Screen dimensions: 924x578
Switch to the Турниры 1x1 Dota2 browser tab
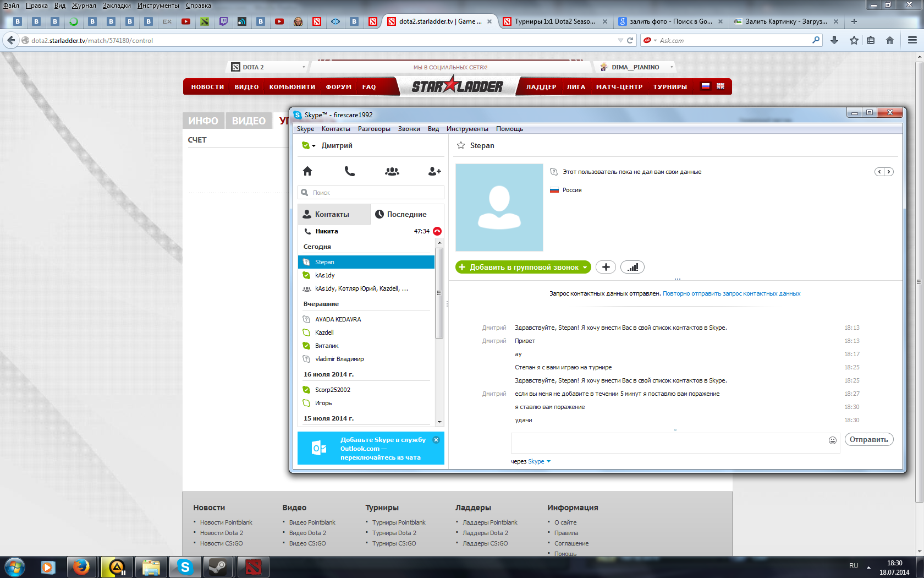pyautogui.click(x=555, y=21)
